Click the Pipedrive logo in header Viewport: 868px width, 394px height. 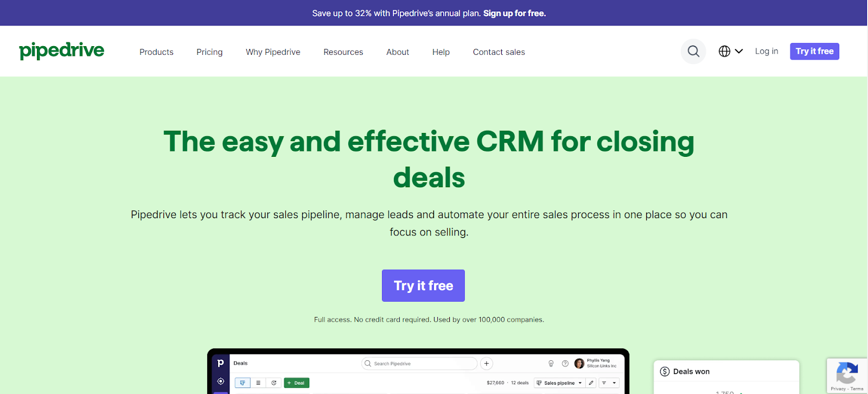62,50
